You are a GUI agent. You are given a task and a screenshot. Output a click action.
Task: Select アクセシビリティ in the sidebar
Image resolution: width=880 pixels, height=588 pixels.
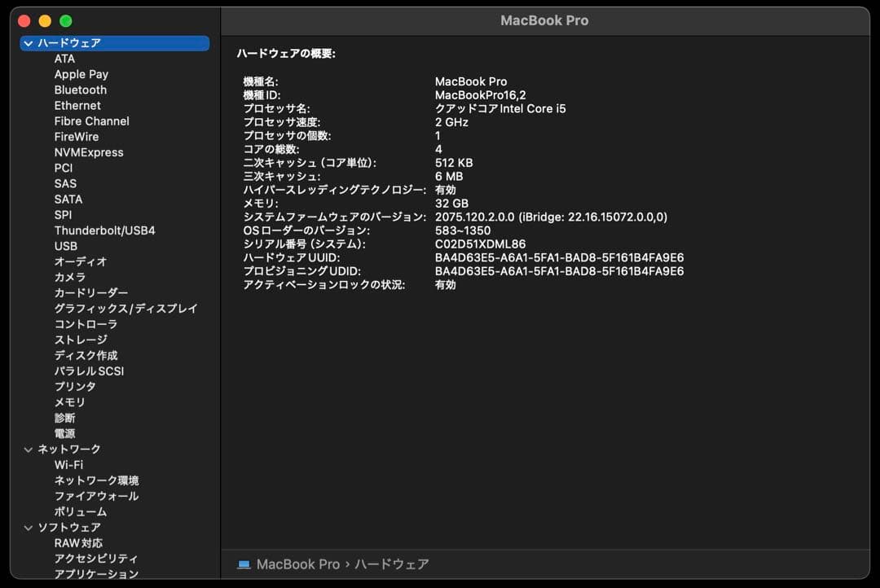point(96,559)
